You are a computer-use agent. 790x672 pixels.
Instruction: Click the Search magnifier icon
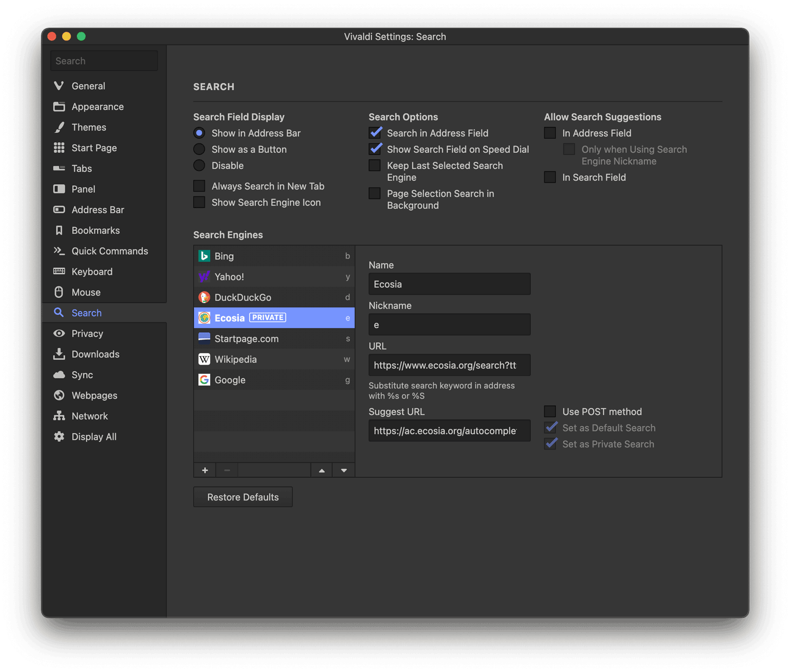(59, 313)
